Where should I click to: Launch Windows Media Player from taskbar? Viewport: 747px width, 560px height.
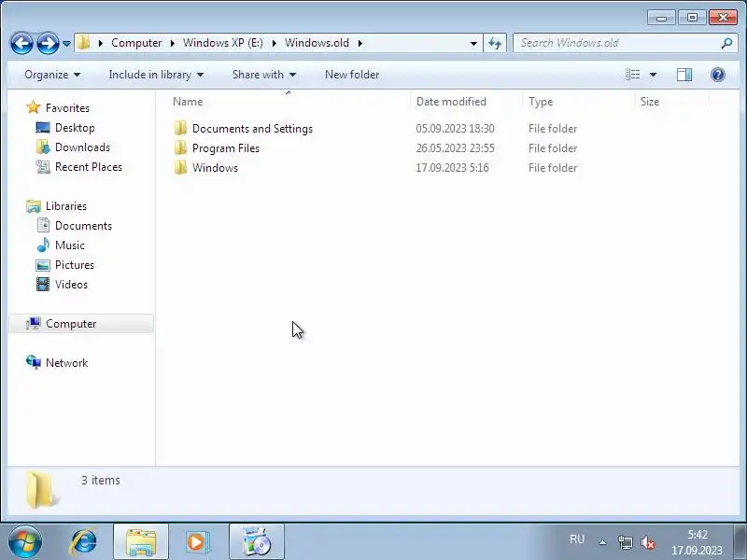pos(197,542)
